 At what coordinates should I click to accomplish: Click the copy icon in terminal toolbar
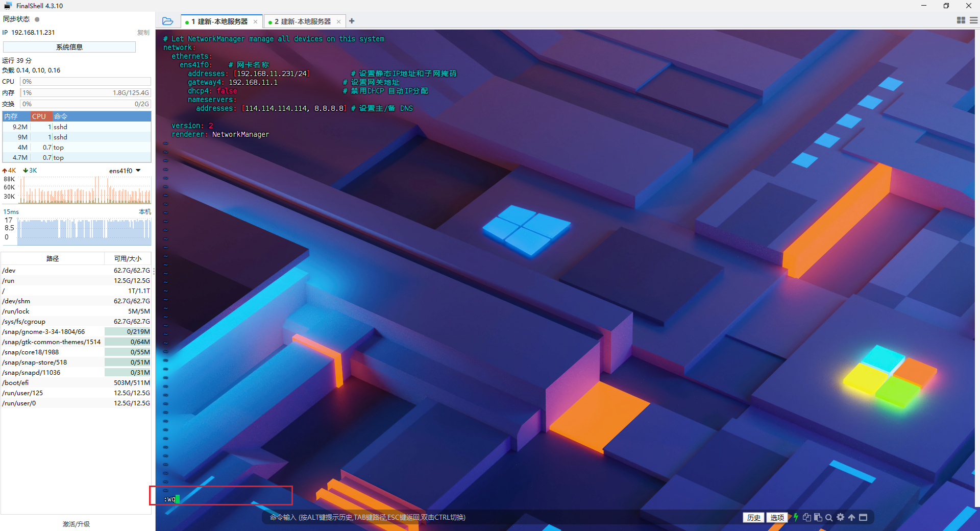807,517
